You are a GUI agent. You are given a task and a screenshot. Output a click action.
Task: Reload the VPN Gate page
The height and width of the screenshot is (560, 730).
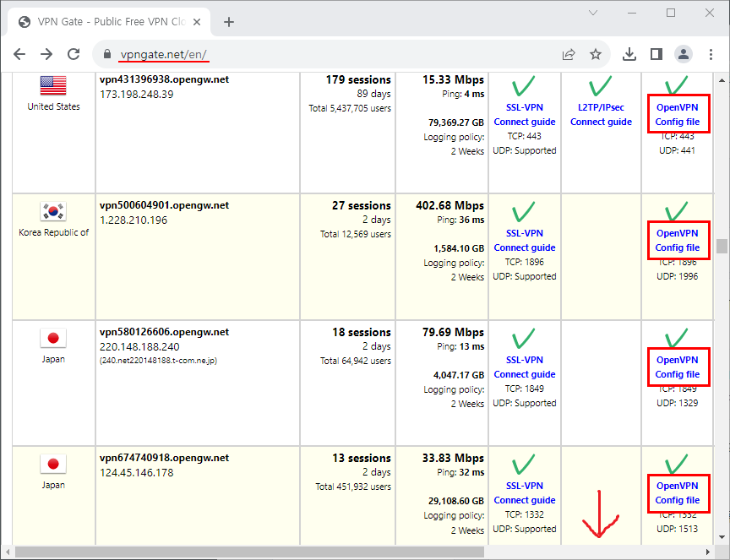pyautogui.click(x=74, y=54)
